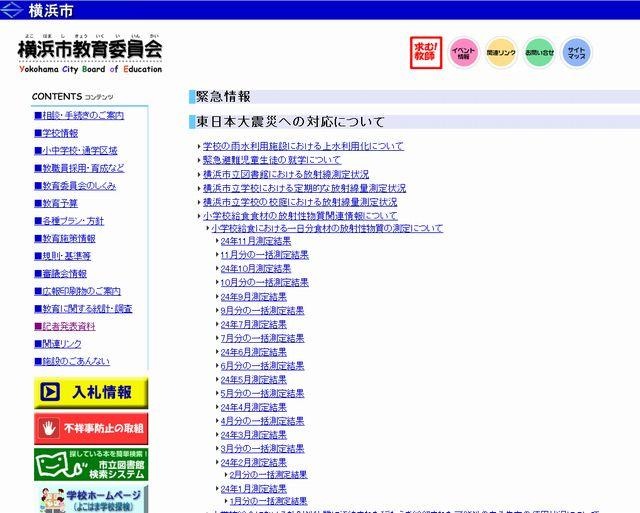Open the 求む!教師 red square icon
The height and width of the screenshot is (513, 640).
[x=426, y=53]
